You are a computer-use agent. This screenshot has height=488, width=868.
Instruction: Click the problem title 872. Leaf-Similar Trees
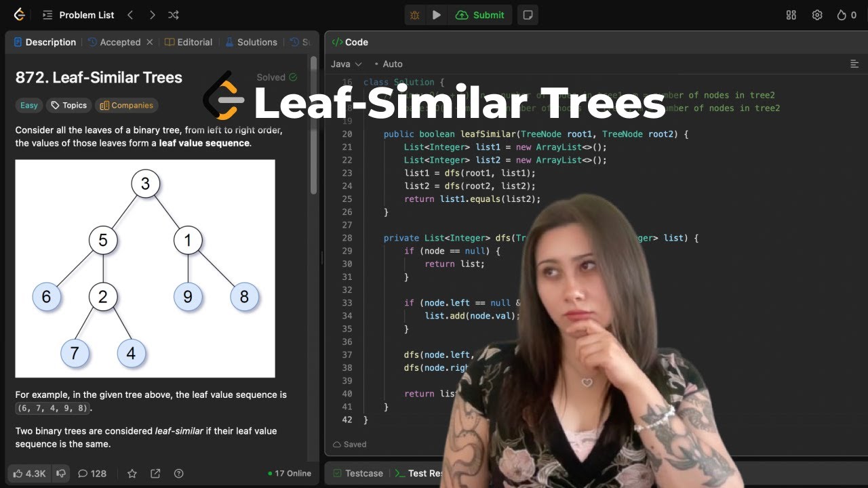99,77
